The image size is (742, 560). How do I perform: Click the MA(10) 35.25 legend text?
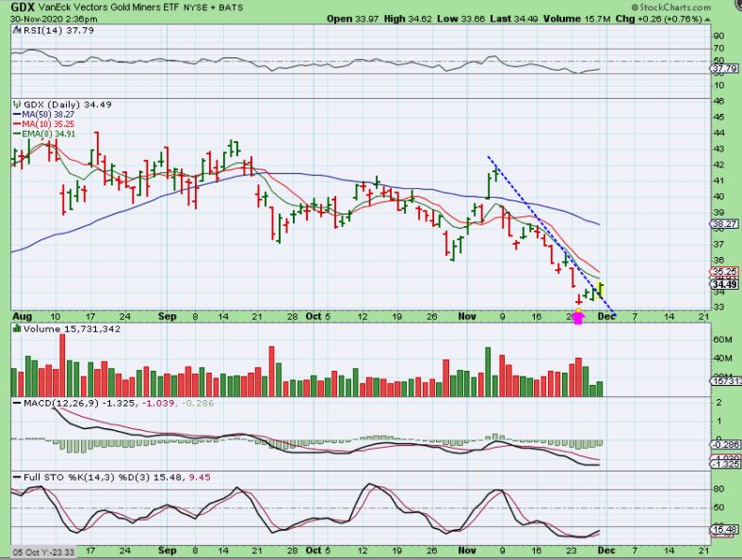pos(48,124)
